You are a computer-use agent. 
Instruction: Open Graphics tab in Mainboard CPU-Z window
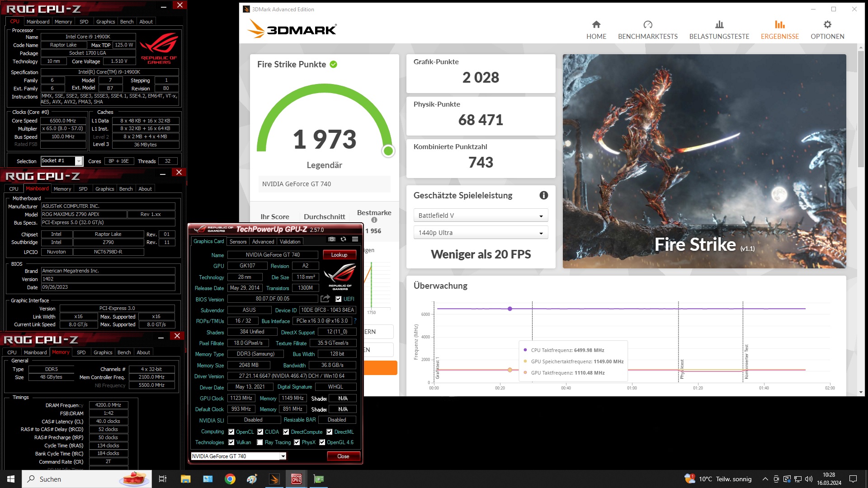pos(105,189)
